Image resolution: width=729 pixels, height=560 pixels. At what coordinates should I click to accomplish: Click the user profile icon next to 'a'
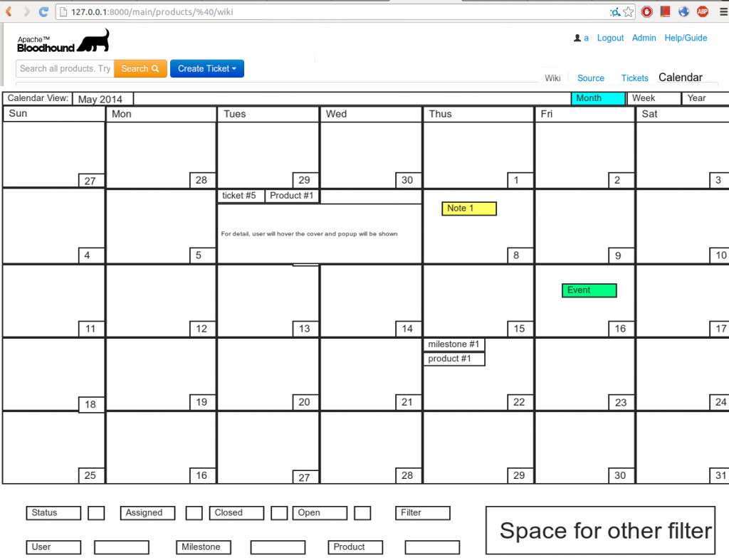click(577, 38)
